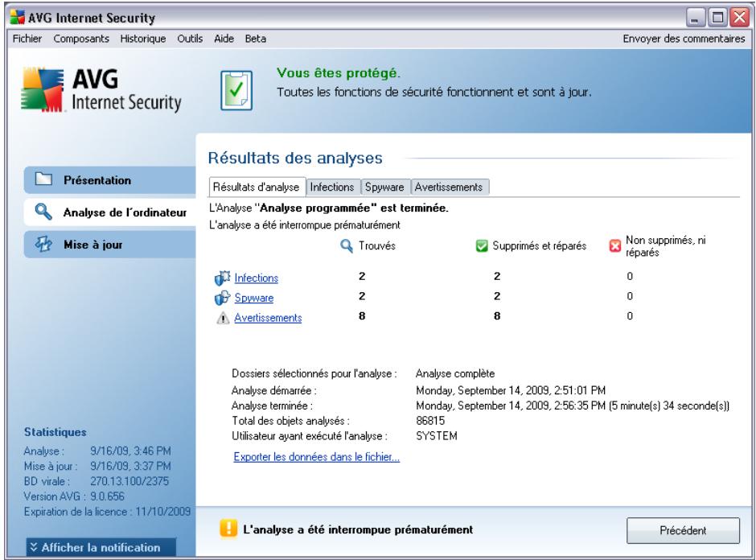756x560 pixels.
Task: Click the Présentation folder icon
Action: (x=43, y=179)
